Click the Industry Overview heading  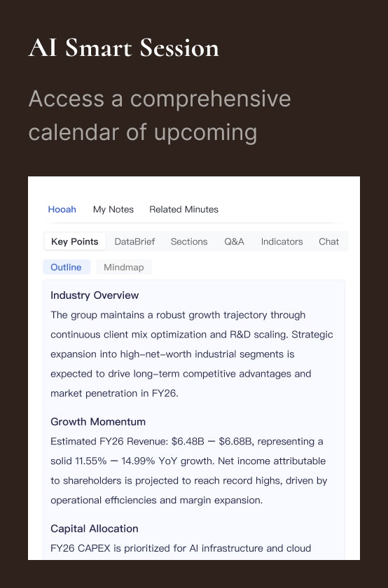click(x=95, y=295)
